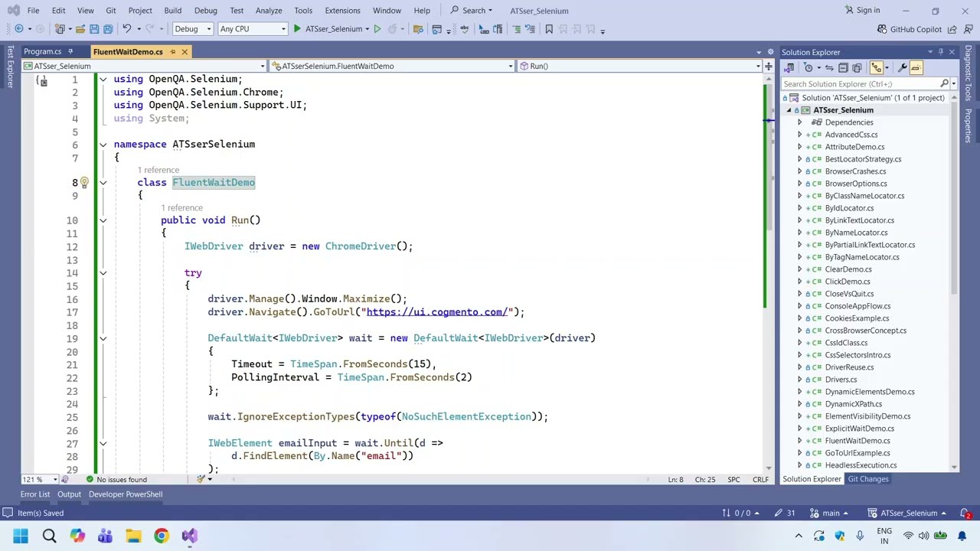Open the Output tab
980x551 pixels.
click(x=69, y=494)
